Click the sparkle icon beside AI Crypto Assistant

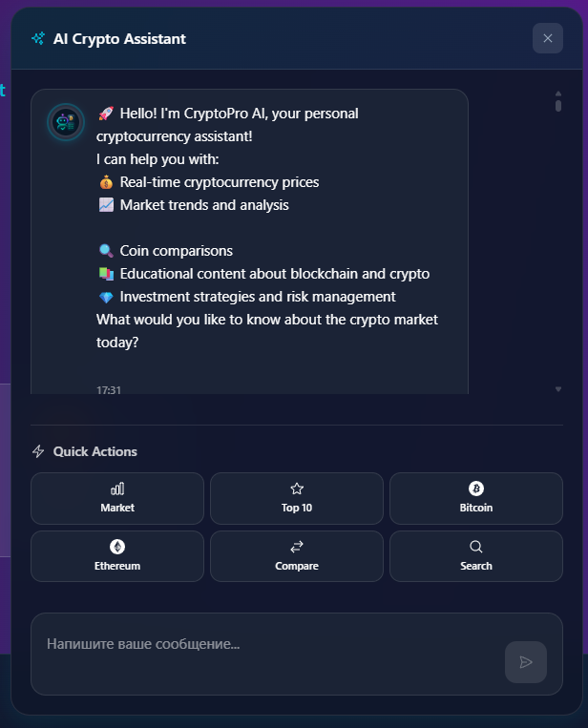coord(38,39)
